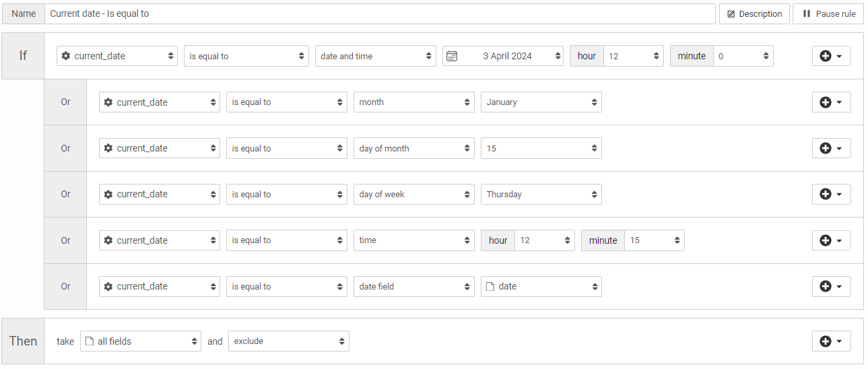Image resolution: width=868 pixels, height=369 pixels.
Task: Open the 'date and time' type dropdown
Action: click(375, 56)
